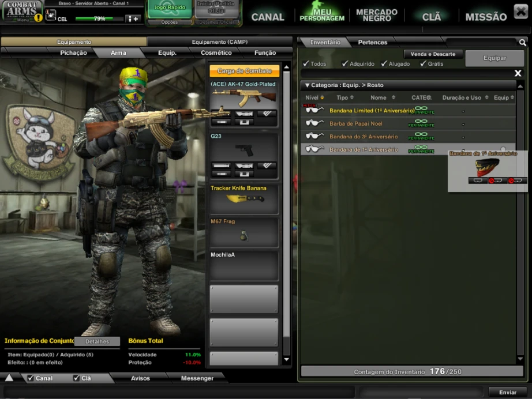
Task: Clear the filter with the white X
Action: 518,73
